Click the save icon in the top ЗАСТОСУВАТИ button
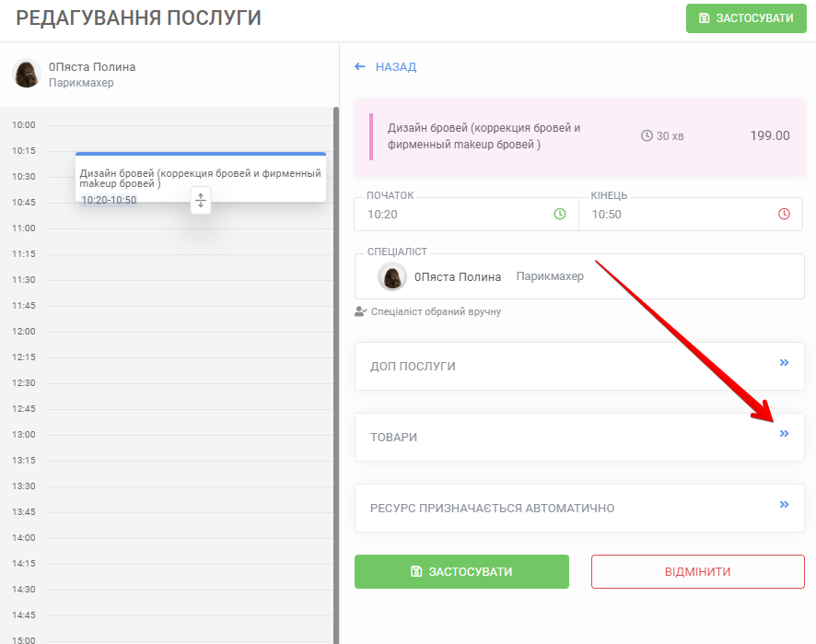The image size is (816, 644). (x=705, y=18)
